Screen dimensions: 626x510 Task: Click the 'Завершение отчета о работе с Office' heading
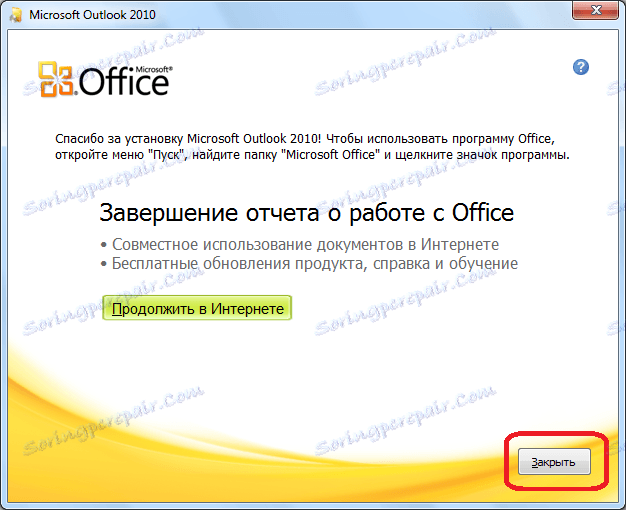307,212
